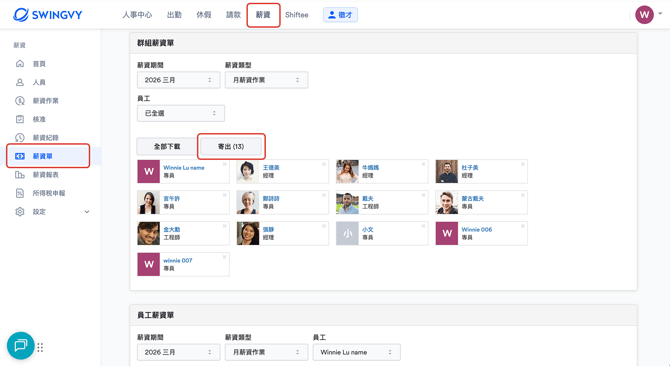The width and height of the screenshot is (670, 366).
Task: Click the 寄出 (13) send button
Action: (231, 146)
